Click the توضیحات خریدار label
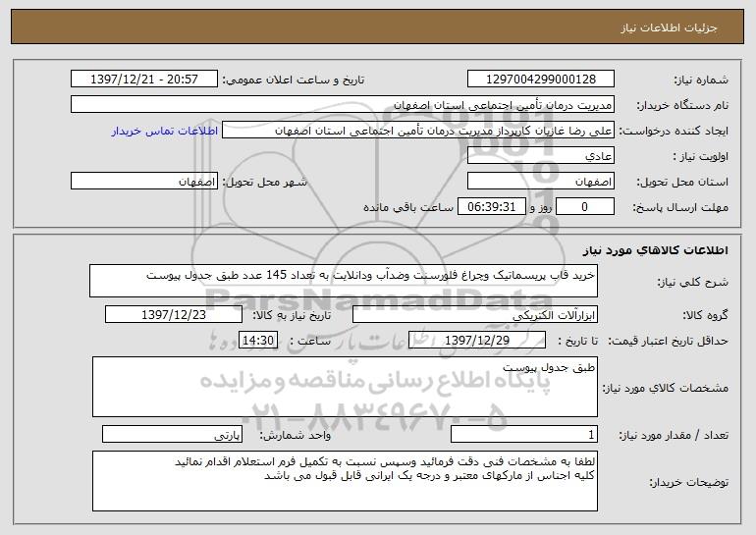Viewport: 756px width, 535px height. pyautogui.click(x=688, y=482)
